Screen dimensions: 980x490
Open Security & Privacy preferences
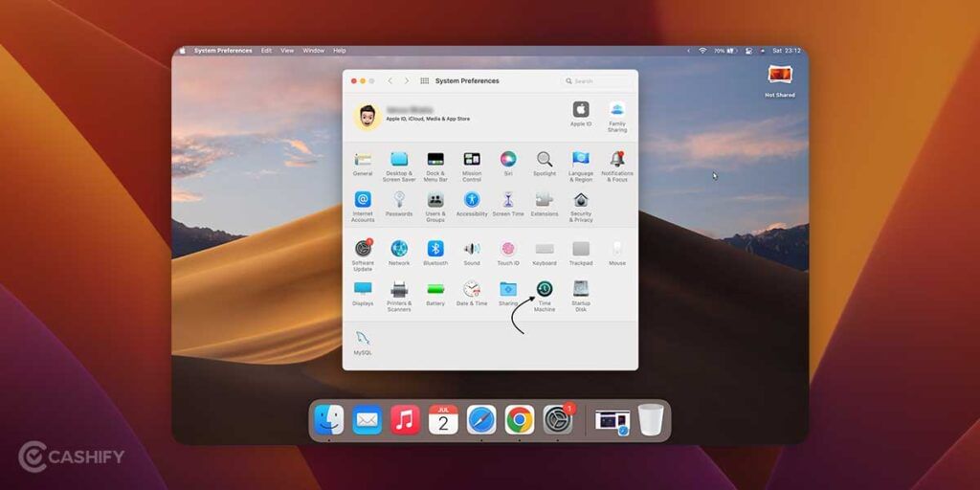(581, 207)
